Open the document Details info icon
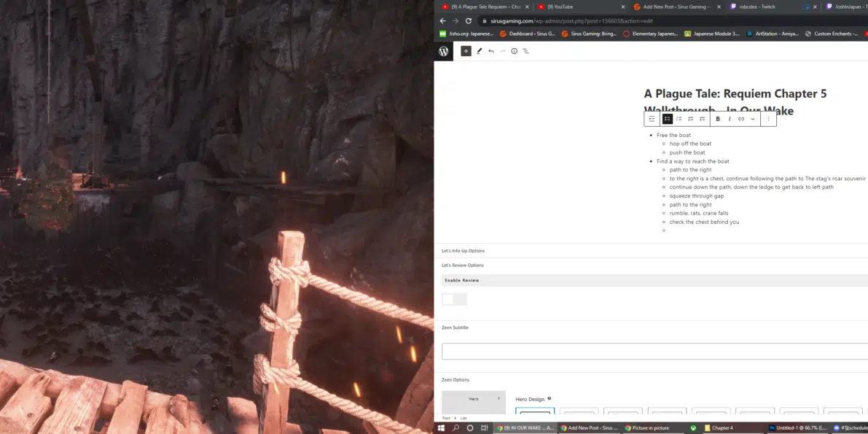The width and height of the screenshot is (868, 434). click(x=515, y=51)
